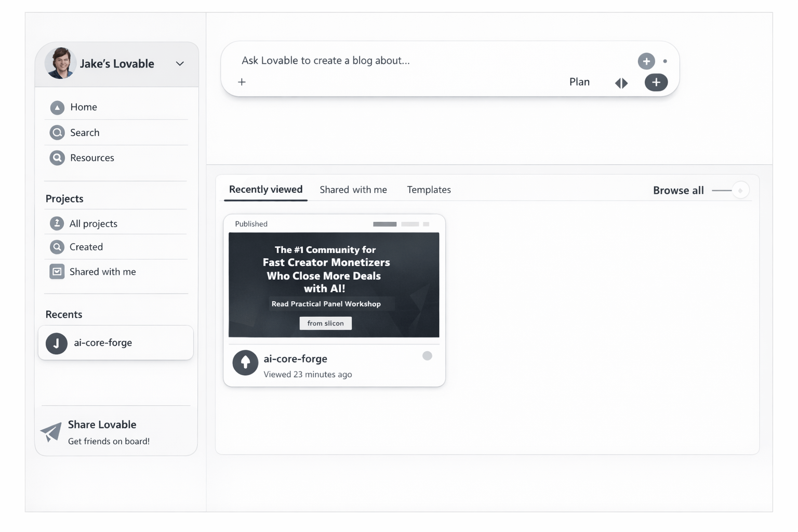Open the Plan selector in the prompt bar
798x532 pixels.
(x=579, y=82)
